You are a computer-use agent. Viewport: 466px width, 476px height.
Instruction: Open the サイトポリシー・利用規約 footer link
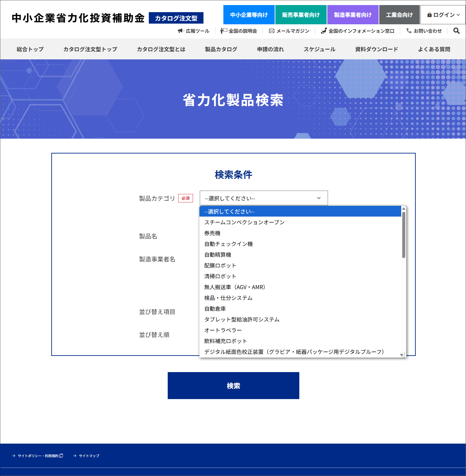[x=37, y=456]
